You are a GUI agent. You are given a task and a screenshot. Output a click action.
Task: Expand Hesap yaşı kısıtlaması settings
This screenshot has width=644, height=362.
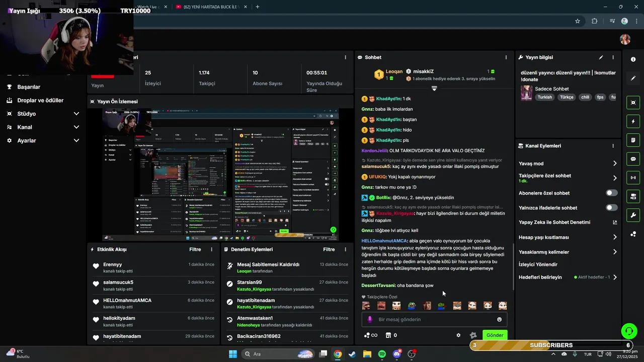[x=615, y=237]
